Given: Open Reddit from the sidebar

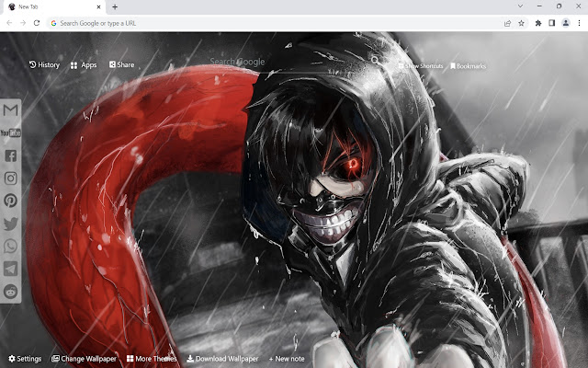Looking at the screenshot, I should pyautogui.click(x=10, y=292).
